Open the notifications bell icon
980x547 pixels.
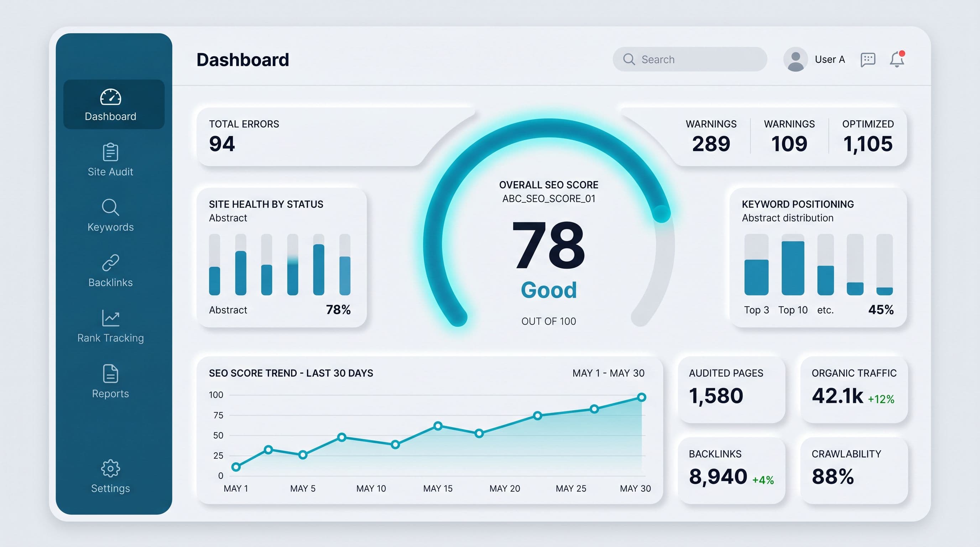[x=897, y=59]
